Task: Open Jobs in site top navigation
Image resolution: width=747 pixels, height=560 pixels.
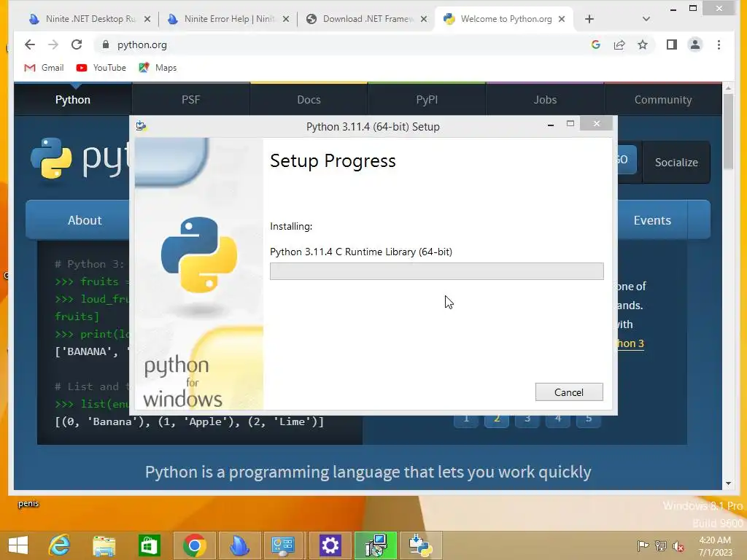Action: tap(545, 99)
